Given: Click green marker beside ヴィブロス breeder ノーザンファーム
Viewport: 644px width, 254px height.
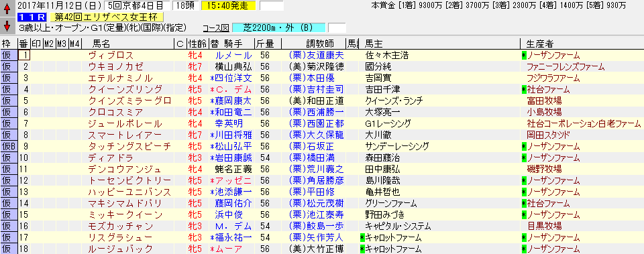Looking at the screenshot, I should point(524,55).
